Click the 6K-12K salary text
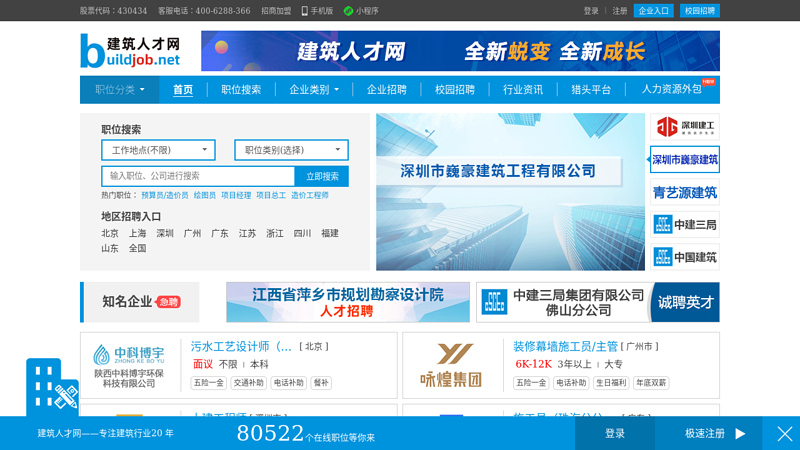 tap(533, 364)
